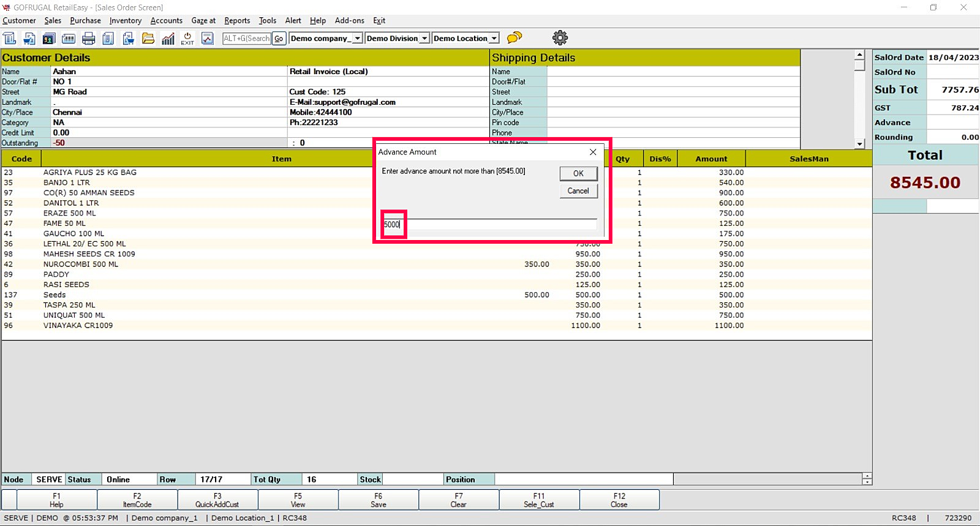
Task: Open the Purchase menu
Action: [85, 20]
